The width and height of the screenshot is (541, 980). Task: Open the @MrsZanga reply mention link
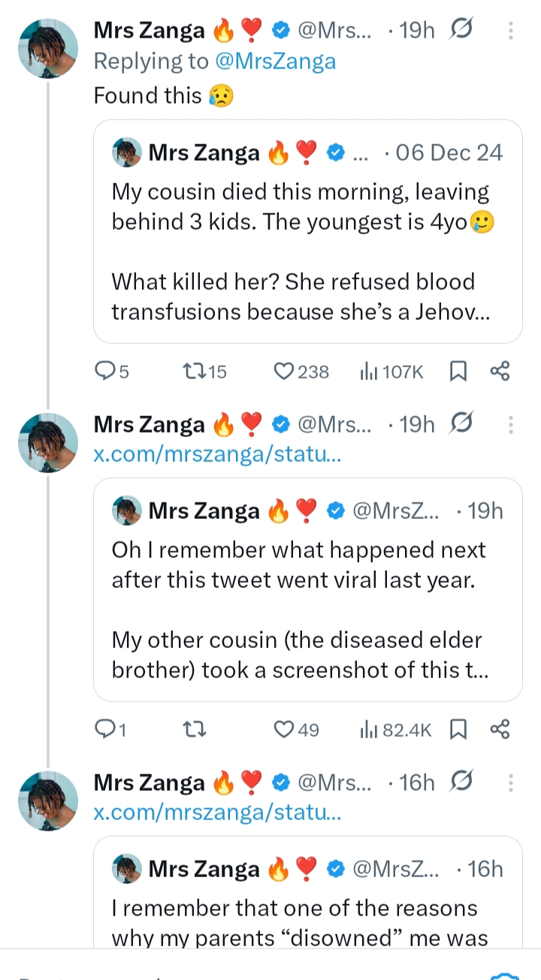(x=275, y=62)
